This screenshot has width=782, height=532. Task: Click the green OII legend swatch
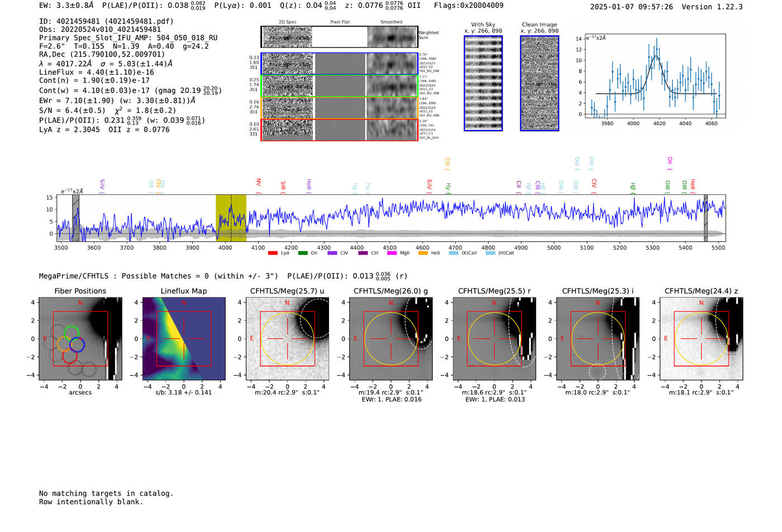coord(303,253)
